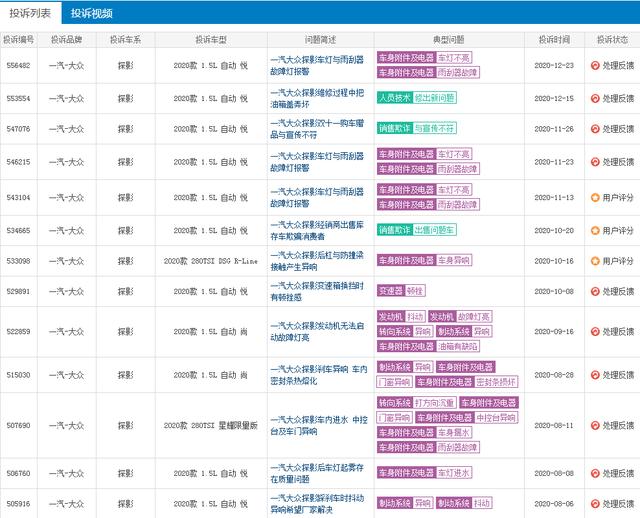Click 一汽-大众 brand in row 515030
This screenshot has height=518, width=640.
pos(67,375)
